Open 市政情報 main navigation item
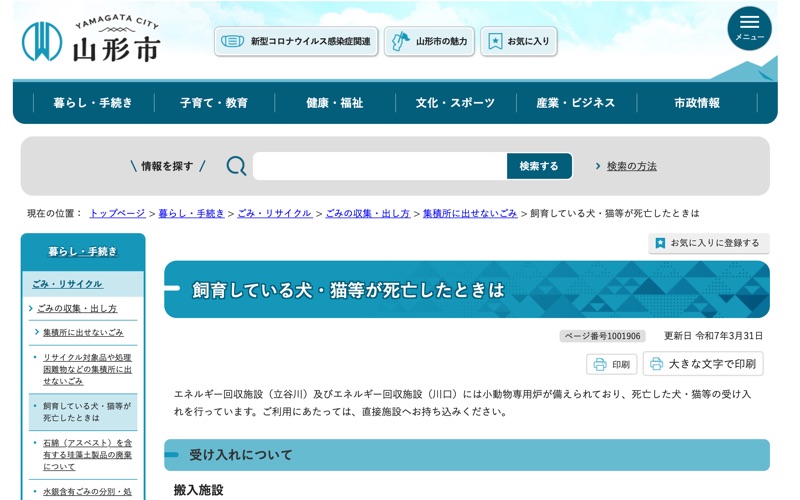This screenshot has height=500, width=800. 697,103
